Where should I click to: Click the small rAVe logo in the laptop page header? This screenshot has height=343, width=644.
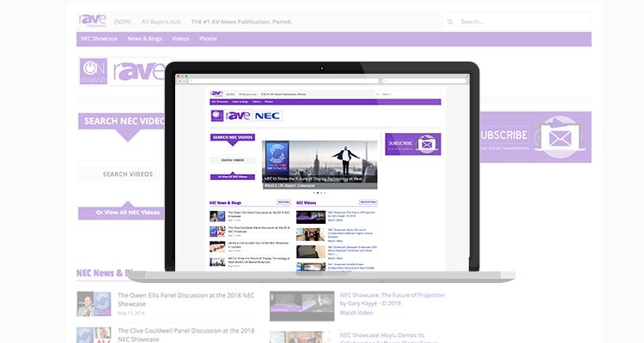[216, 94]
